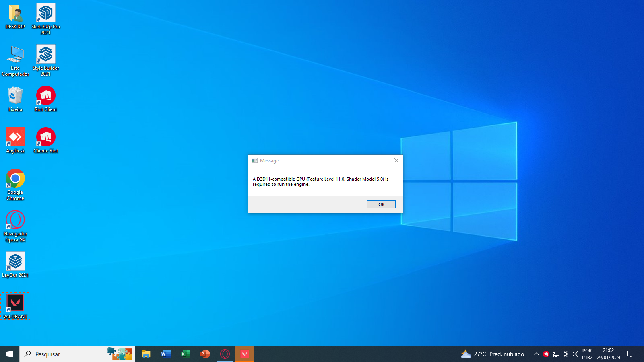
Task: Open Word from the taskbar
Action: 165,354
